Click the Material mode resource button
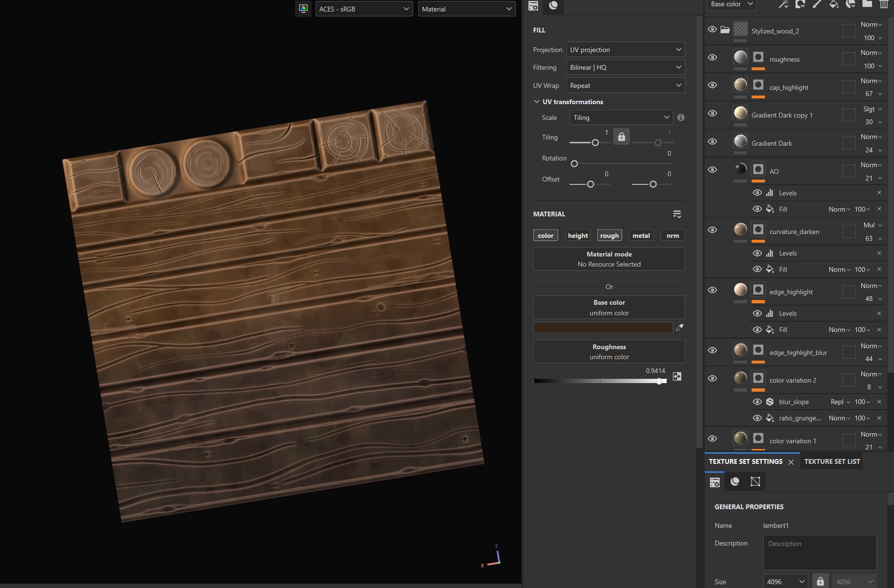 point(609,259)
